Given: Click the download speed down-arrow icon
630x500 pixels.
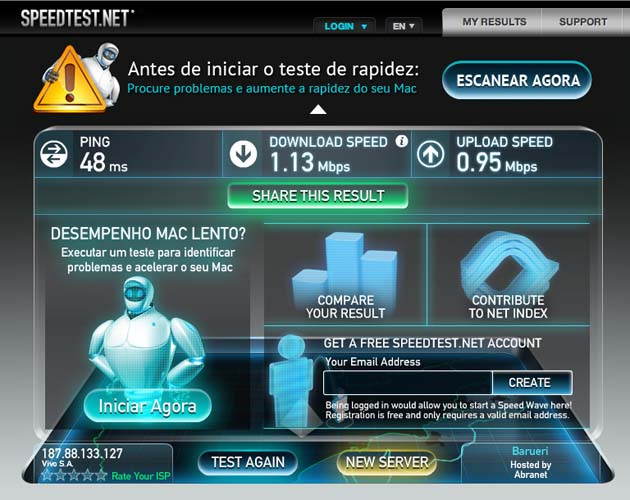Looking at the screenshot, I should 243,154.
